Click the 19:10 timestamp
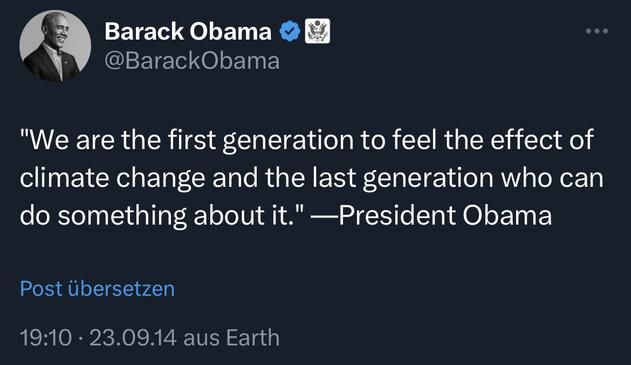This screenshot has height=365, width=631. click(46, 337)
